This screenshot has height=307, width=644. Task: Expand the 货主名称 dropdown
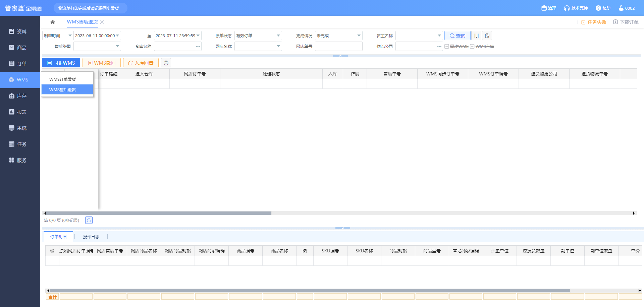(x=439, y=36)
